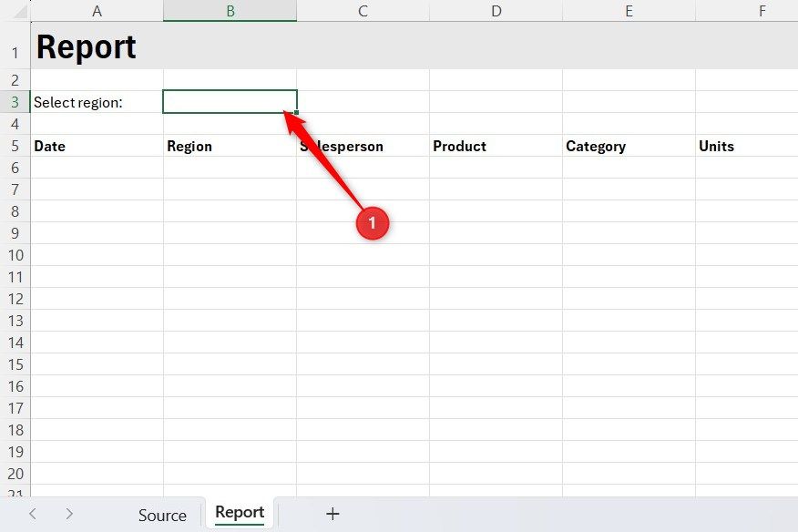Screen dimensions: 798x532
Task: Select row 7 header
Action: pyautogui.click(x=15, y=189)
